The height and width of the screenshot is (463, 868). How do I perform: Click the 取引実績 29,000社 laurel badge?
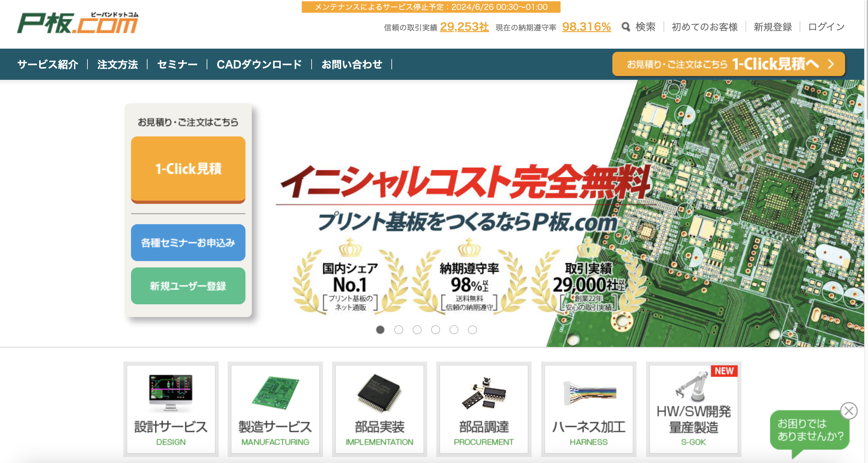point(588,277)
